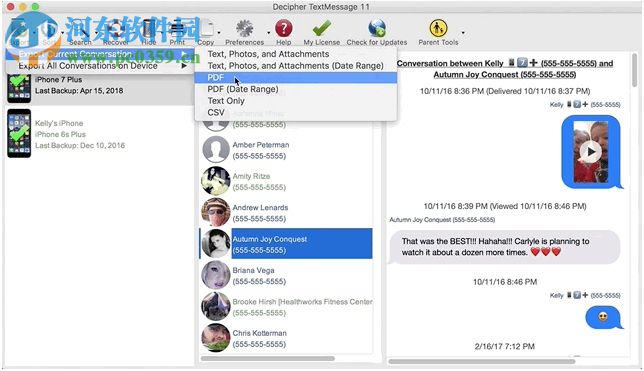Click the '10/11/16 8:46 PM' timestamp

coord(505,282)
